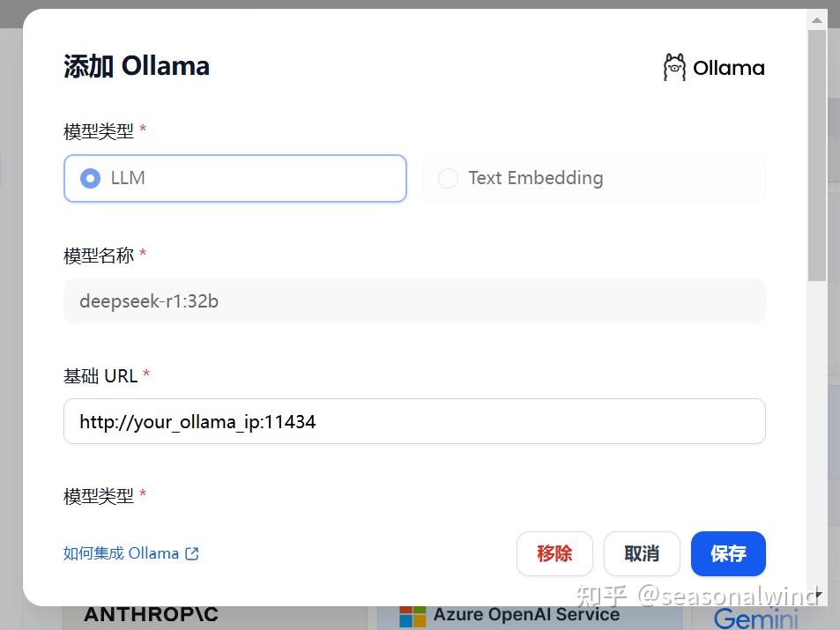840x630 pixels.
Task: Click 移除 to remove the model
Action: 554,553
